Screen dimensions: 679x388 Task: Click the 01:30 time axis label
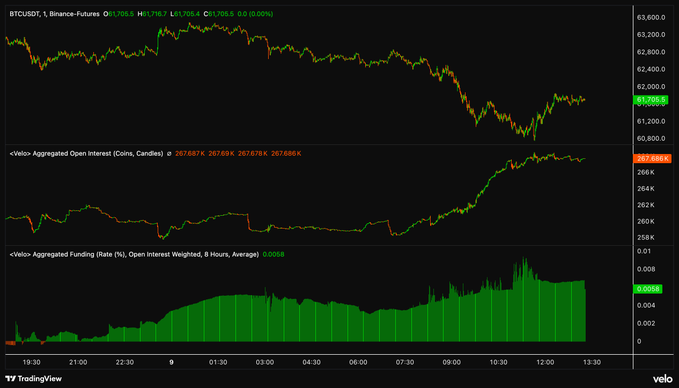[x=218, y=362]
